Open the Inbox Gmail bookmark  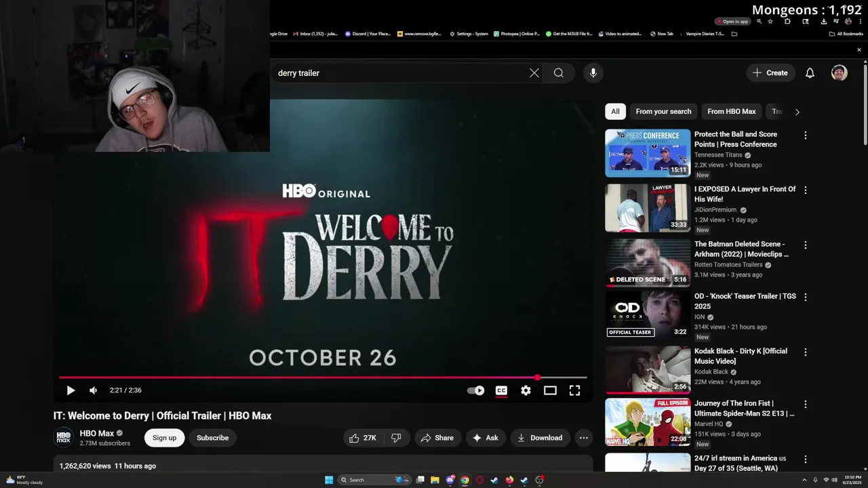315,34
